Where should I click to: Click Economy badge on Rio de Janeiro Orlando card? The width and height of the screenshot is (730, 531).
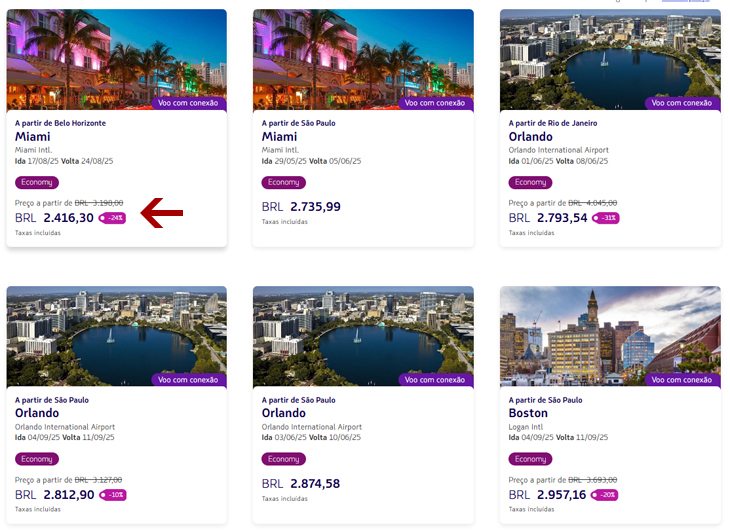[x=530, y=182]
